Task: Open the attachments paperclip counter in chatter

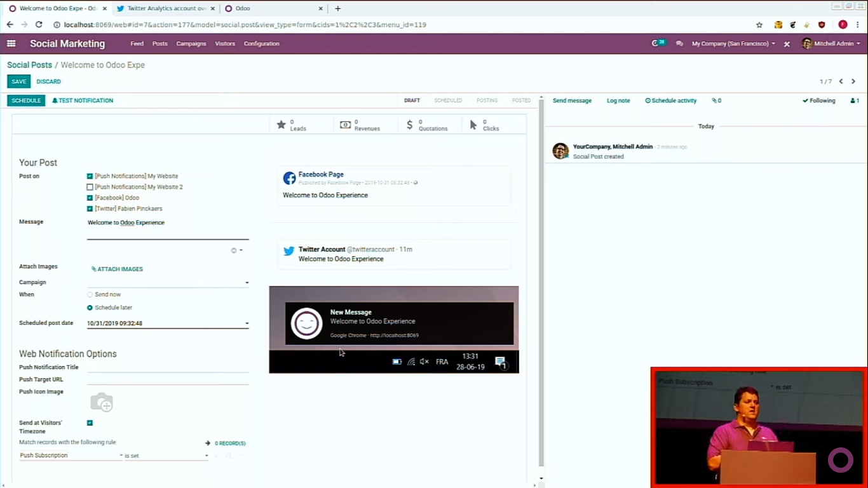Action: (716, 100)
